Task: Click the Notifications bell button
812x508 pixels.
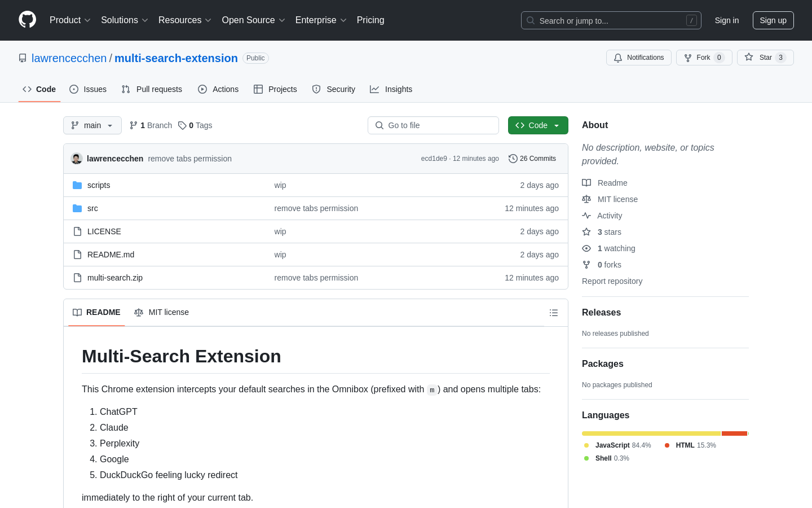Action: click(x=639, y=58)
